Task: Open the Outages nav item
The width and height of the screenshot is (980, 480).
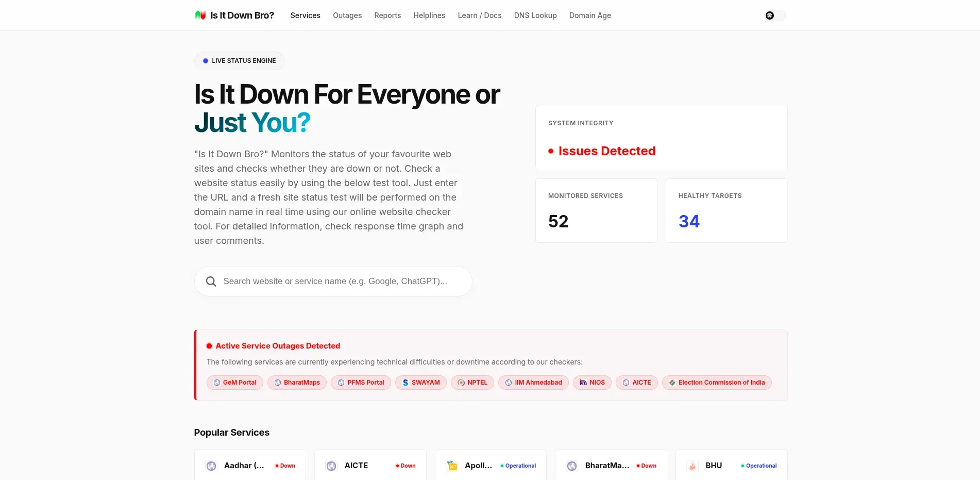Action: coord(347,15)
